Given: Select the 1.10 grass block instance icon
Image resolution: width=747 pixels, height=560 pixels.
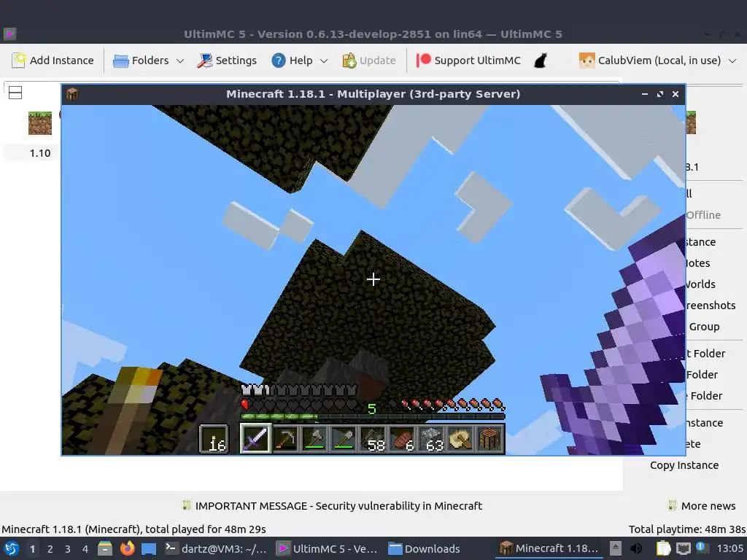Looking at the screenshot, I should [40, 123].
